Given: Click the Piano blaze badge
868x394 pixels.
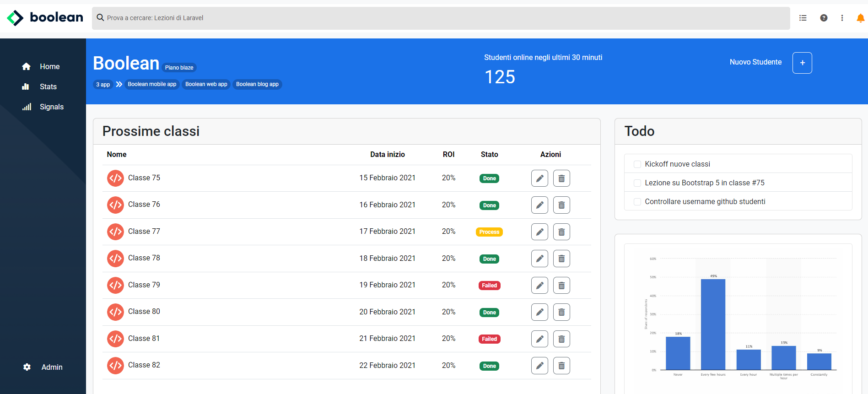Looking at the screenshot, I should click(179, 68).
